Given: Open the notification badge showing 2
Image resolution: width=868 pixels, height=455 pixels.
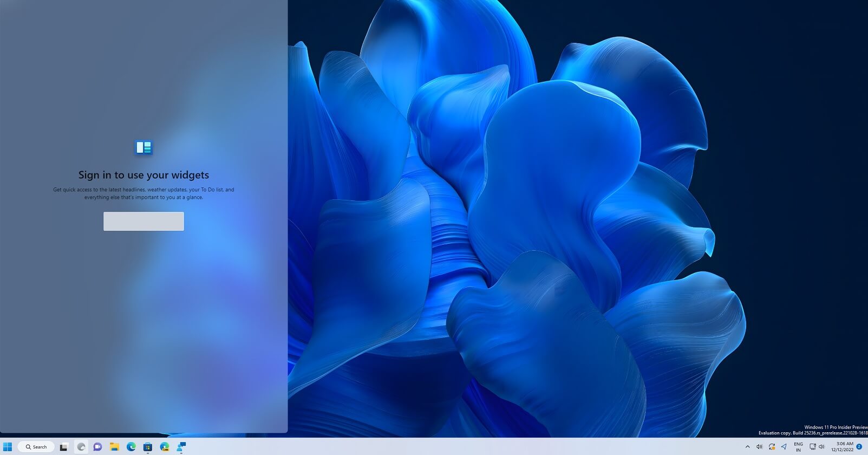Looking at the screenshot, I should tap(859, 447).
